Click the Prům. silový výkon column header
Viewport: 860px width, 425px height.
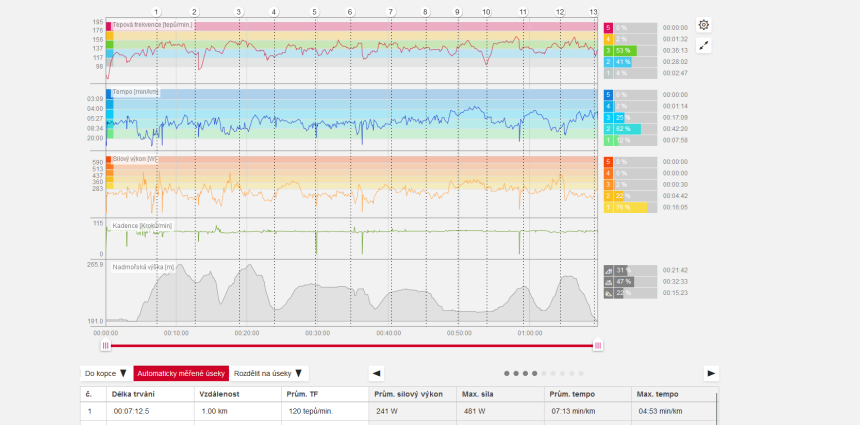[412, 394]
